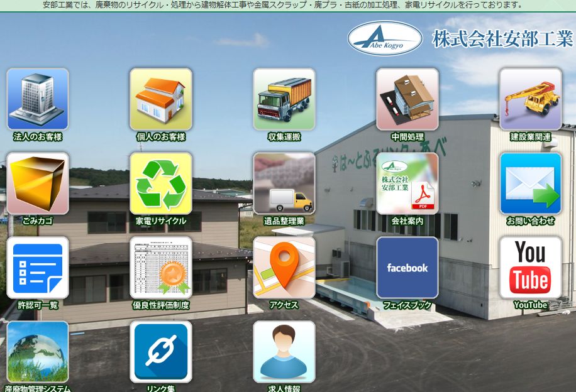Viewport: 576px width, 392px height.
Task: Select the 家電リサイクル recycle symbol icon
Action: click(161, 183)
